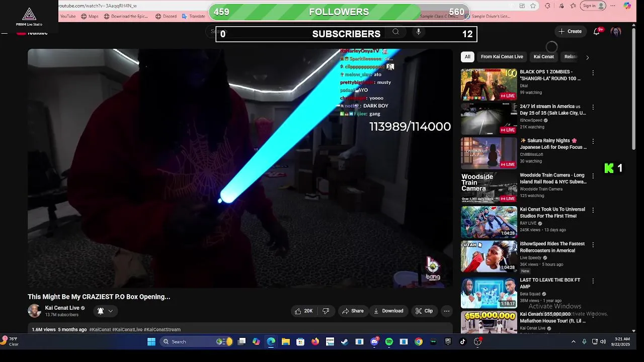Open Woodside Train Camera thumbnail

point(489,188)
